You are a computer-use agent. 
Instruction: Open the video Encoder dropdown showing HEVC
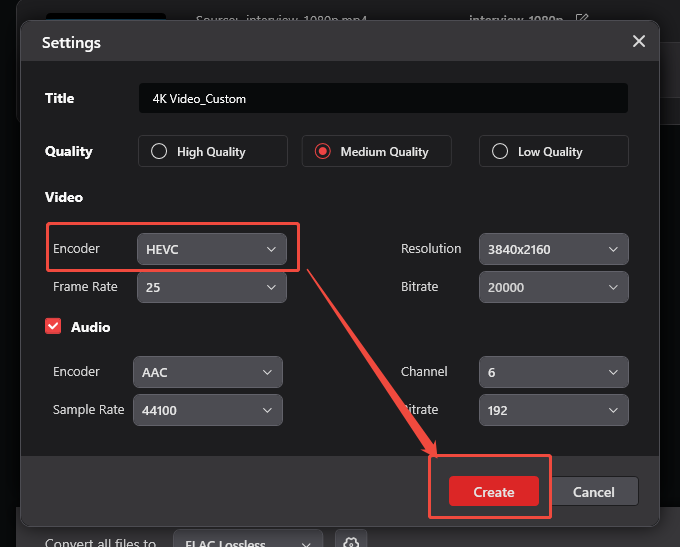coord(212,249)
